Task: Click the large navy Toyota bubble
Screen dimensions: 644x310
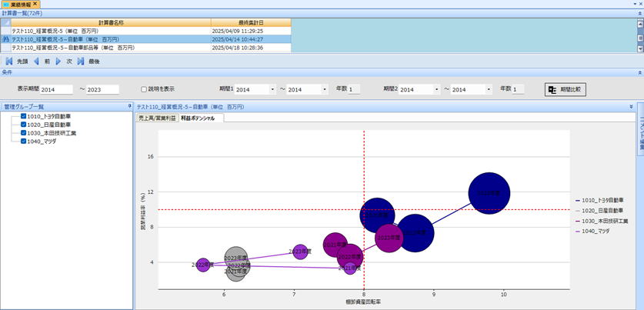Action: click(489, 193)
